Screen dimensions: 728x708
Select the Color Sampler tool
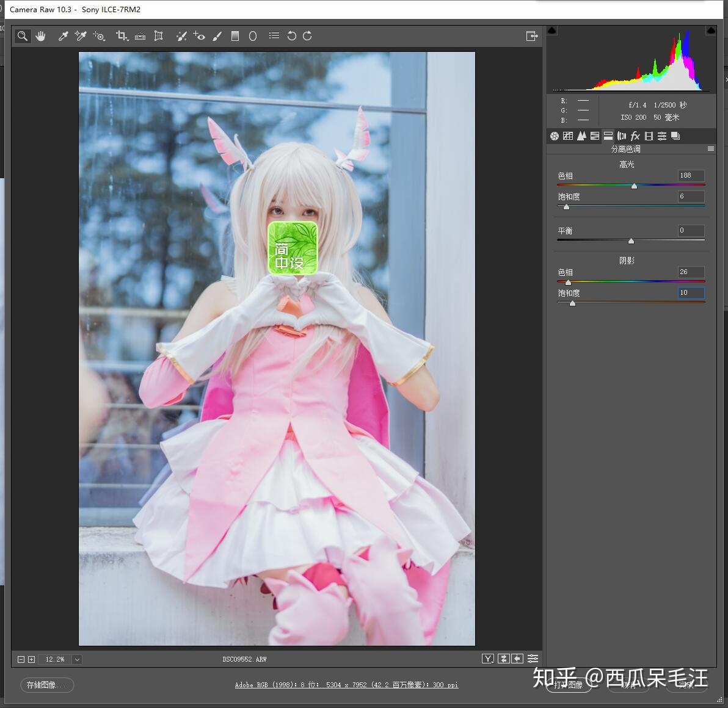pos(81,36)
